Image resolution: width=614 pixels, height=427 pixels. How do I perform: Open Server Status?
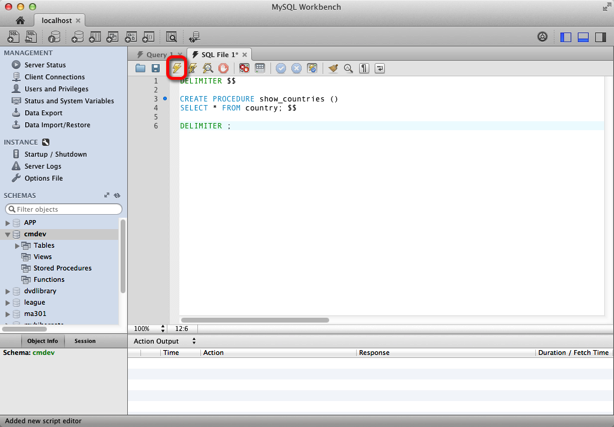tap(45, 65)
